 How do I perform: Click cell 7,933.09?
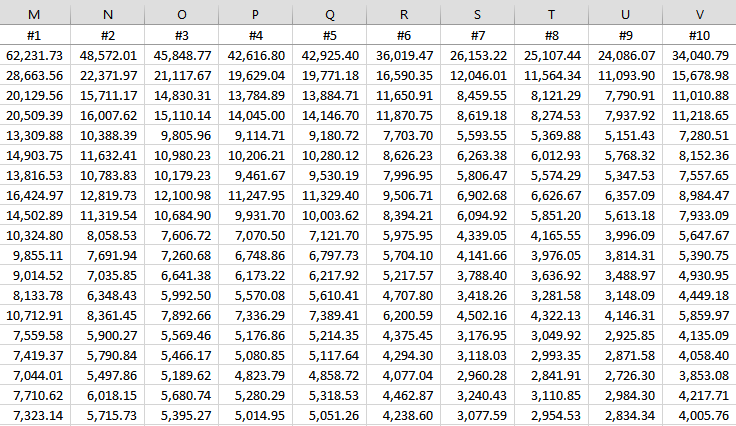(699, 216)
